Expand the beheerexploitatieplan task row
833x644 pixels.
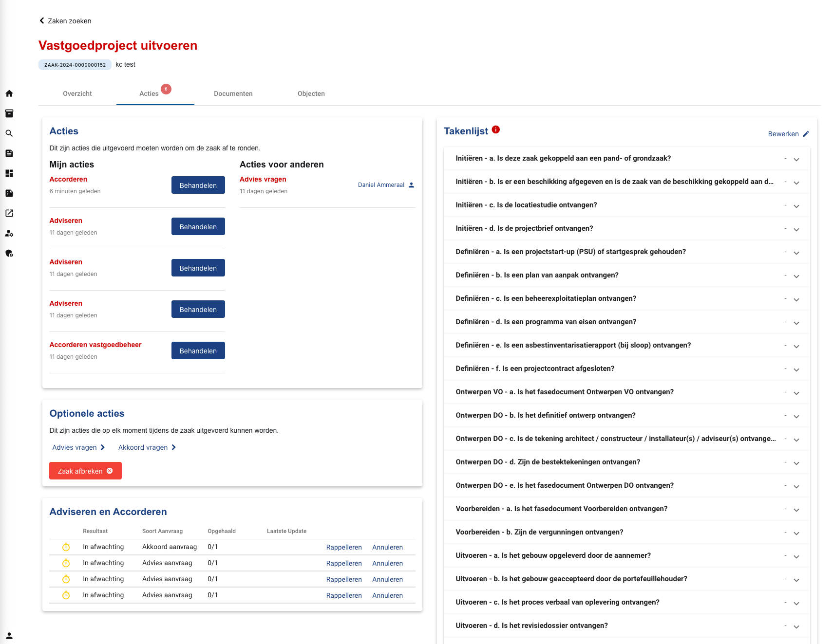click(627, 298)
